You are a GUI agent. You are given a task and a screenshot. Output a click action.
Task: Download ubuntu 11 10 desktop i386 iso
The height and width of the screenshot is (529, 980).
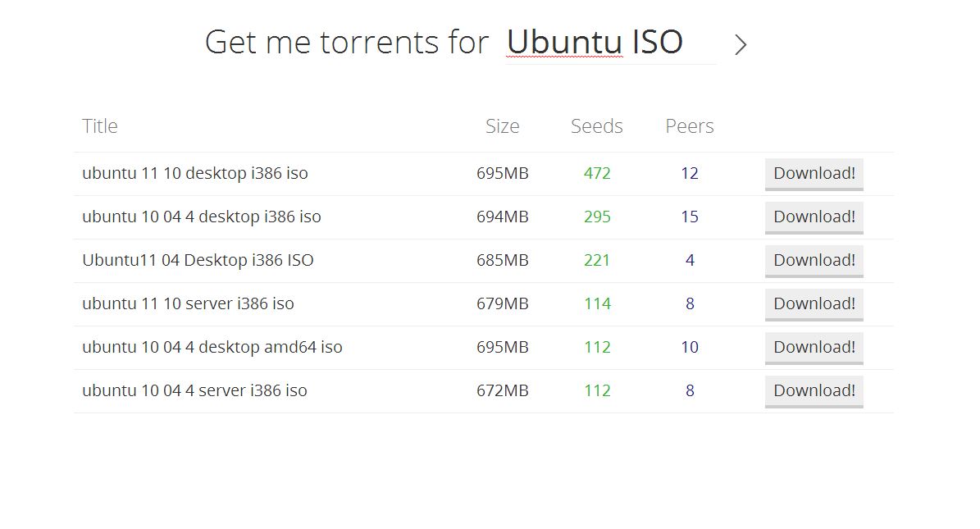(x=814, y=174)
